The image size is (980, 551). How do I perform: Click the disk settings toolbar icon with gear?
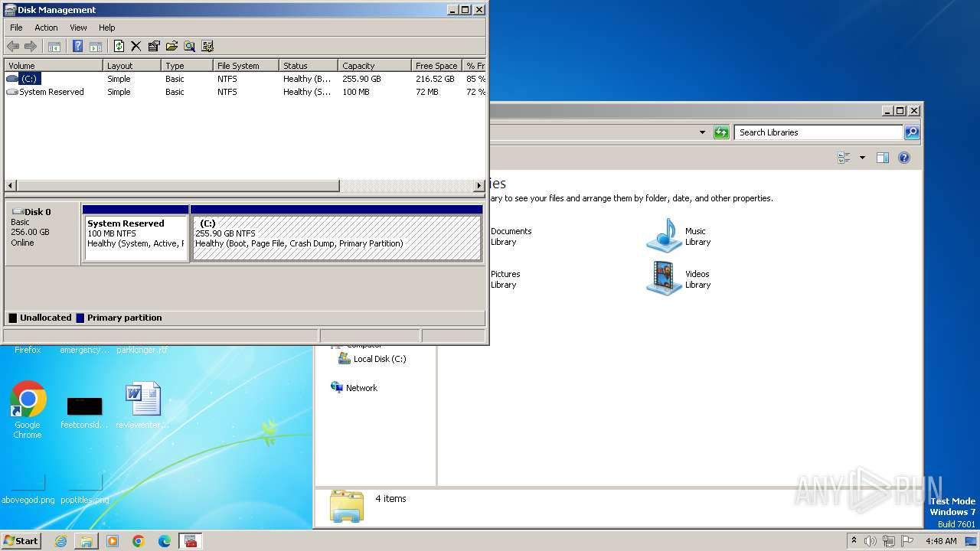tap(207, 46)
